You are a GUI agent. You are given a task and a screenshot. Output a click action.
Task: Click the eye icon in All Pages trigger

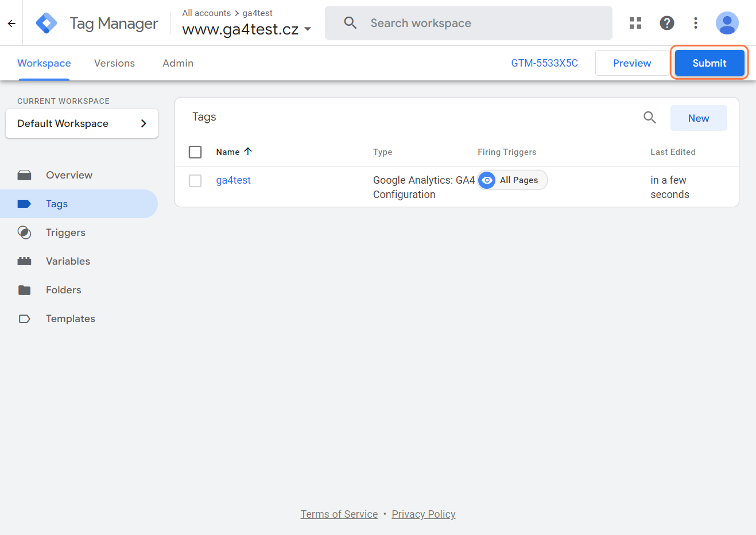487,180
